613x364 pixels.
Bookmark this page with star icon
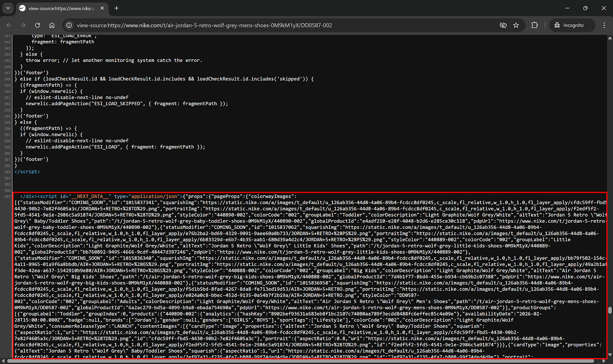[x=516, y=25]
